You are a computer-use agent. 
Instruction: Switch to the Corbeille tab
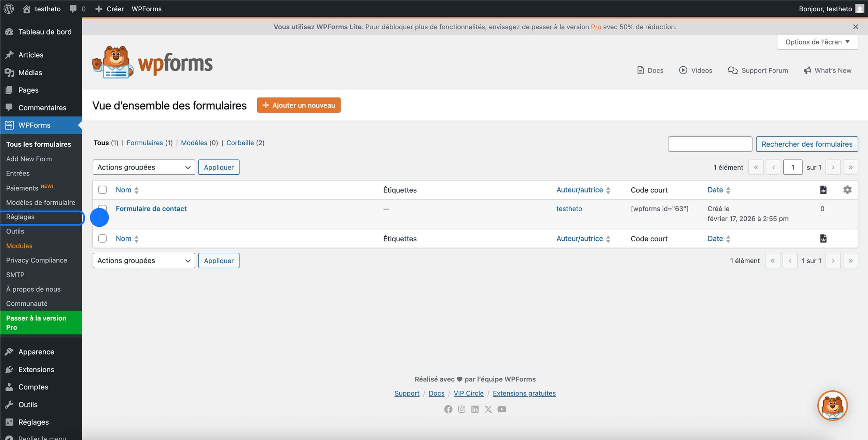click(240, 143)
